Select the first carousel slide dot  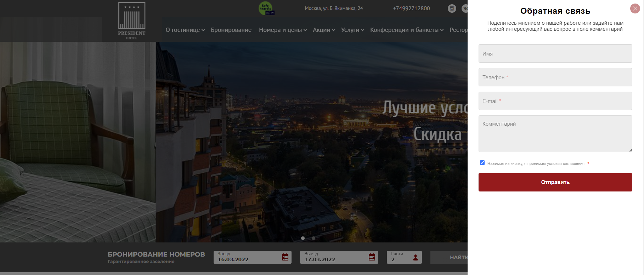[303, 238]
